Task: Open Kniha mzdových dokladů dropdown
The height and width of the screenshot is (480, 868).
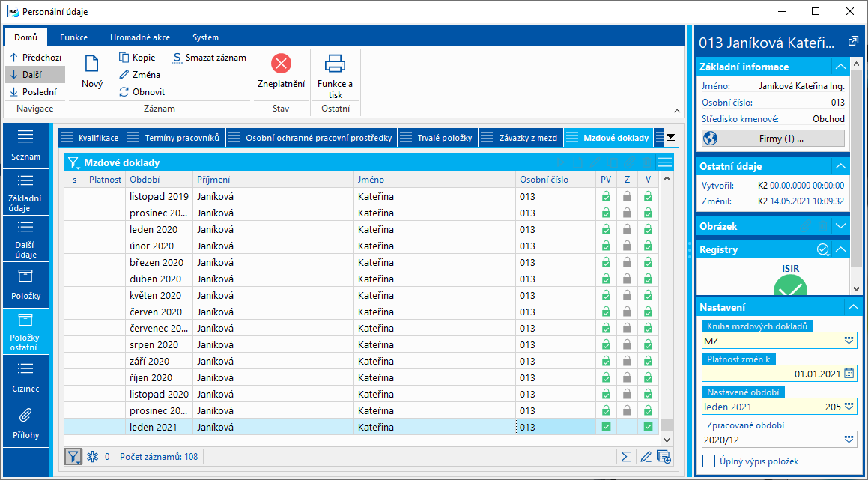Action: click(849, 341)
